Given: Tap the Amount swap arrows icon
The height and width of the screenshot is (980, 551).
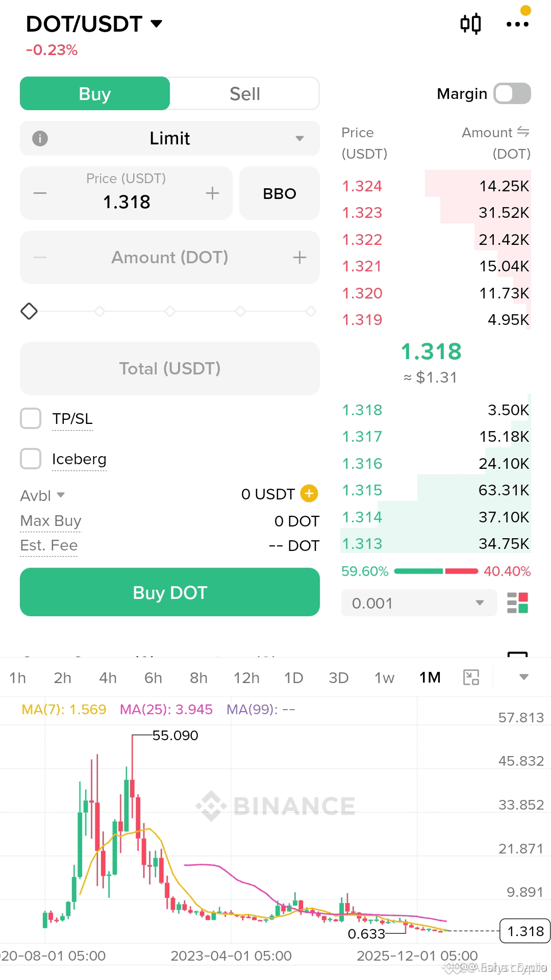Looking at the screenshot, I should [523, 132].
